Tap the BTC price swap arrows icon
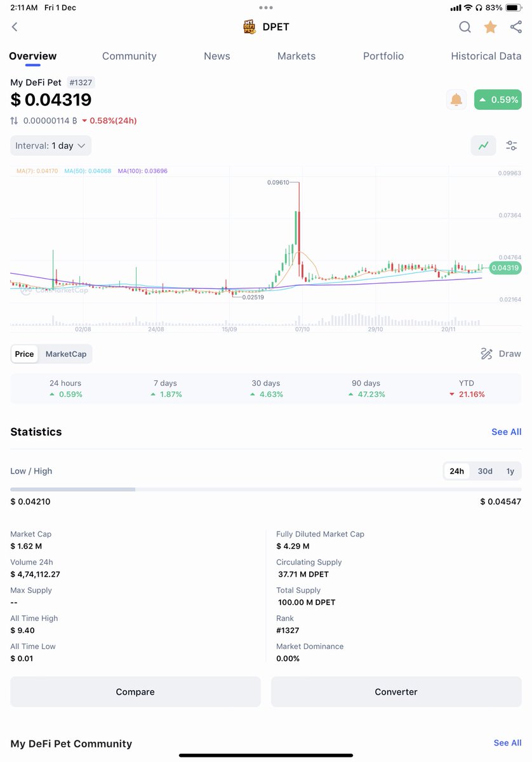This screenshot has width=532, height=762. click(x=15, y=121)
